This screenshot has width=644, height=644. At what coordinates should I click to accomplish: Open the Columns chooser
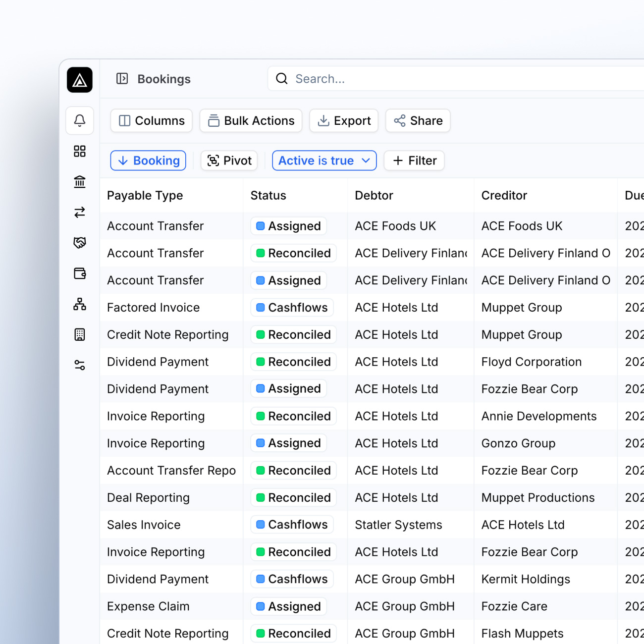click(152, 121)
